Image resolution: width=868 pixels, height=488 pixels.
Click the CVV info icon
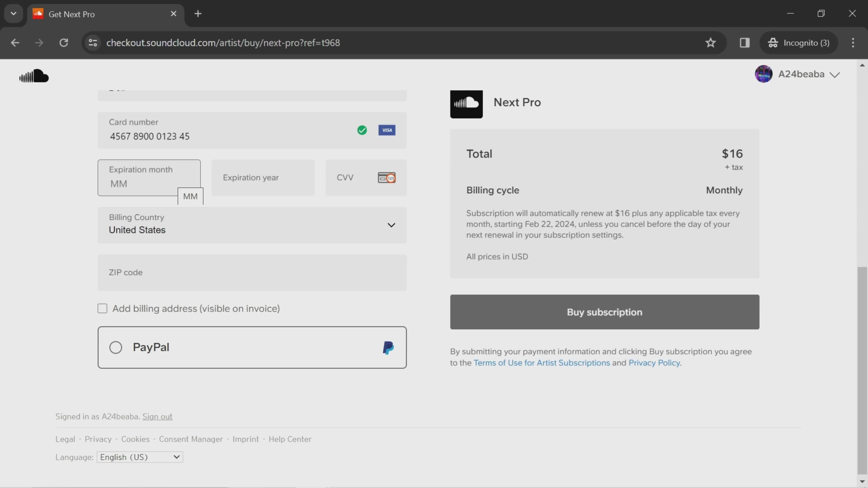(386, 177)
